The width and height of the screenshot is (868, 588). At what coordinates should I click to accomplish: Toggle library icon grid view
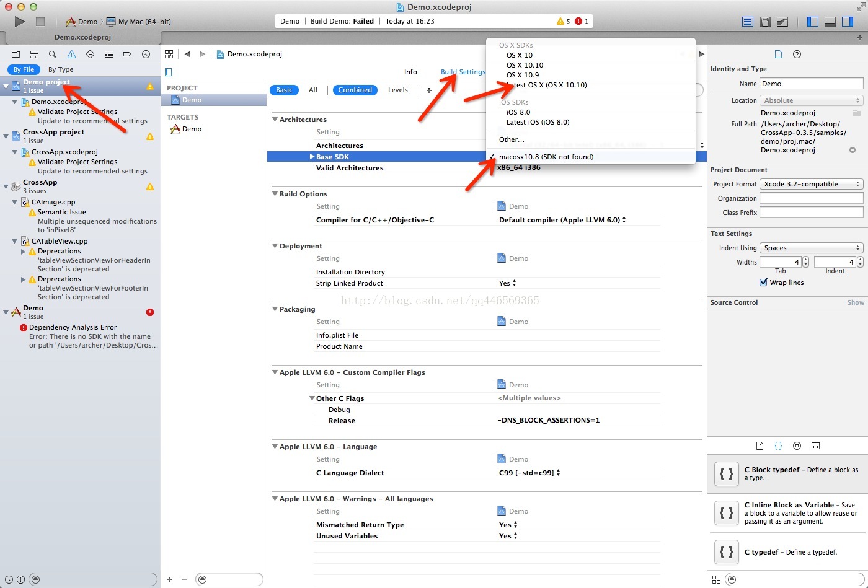tap(717, 579)
